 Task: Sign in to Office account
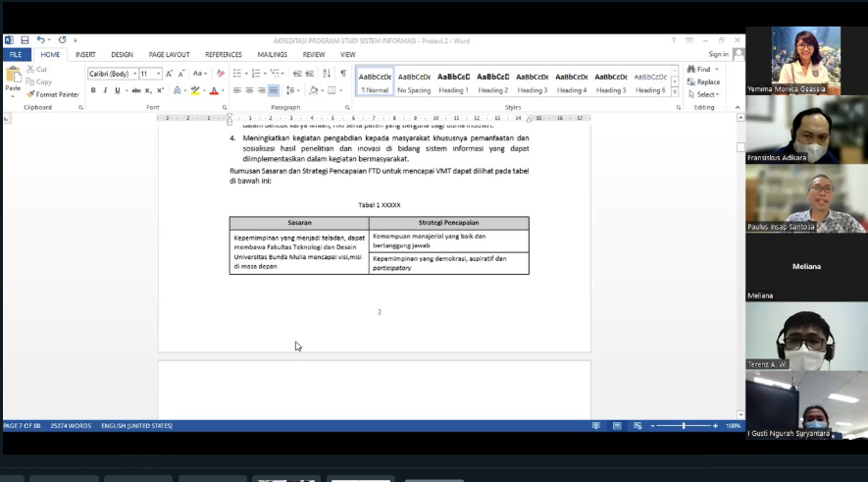(x=718, y=54)
